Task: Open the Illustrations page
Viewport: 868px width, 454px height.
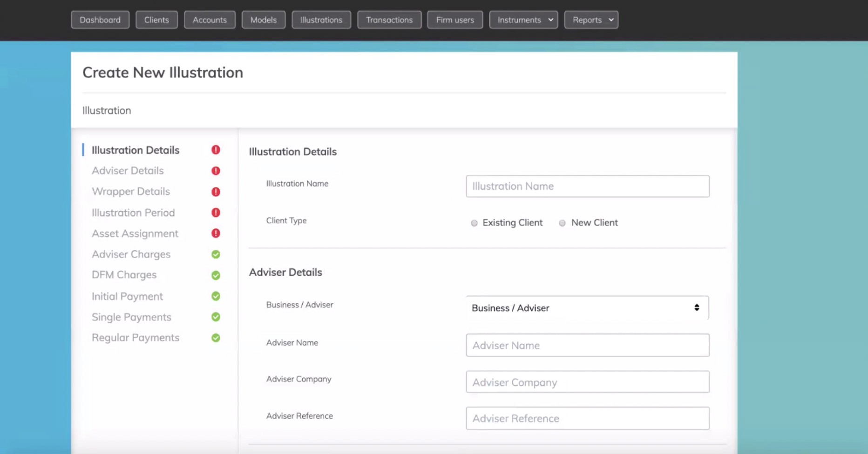Action: [x=321, y=20]
